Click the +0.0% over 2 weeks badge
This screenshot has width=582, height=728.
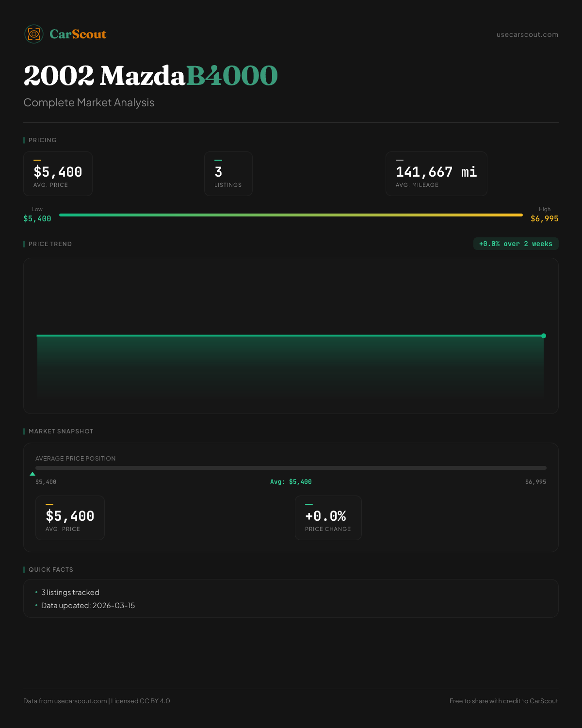click(x=516, y=244)
